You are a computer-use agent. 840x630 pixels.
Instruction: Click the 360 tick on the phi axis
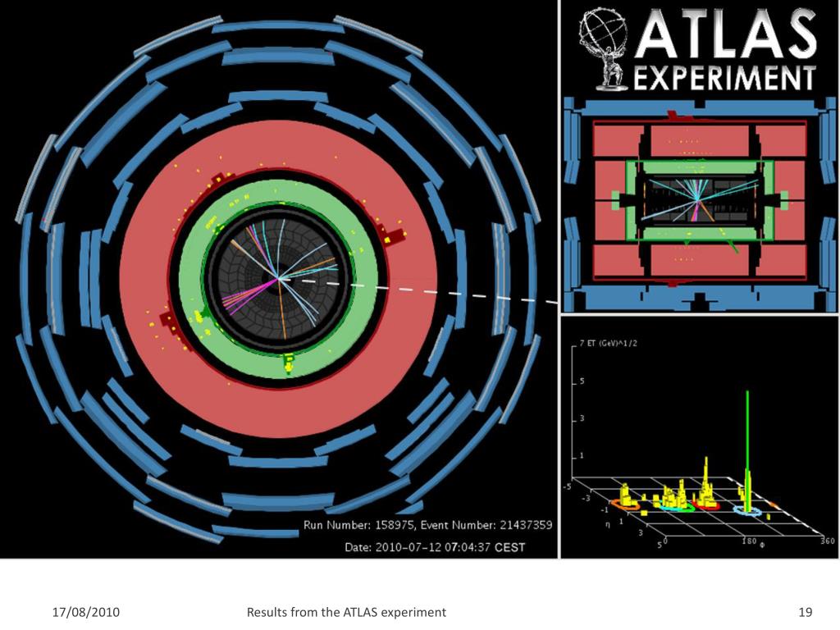pyautogui.click(x=827, y=541)
